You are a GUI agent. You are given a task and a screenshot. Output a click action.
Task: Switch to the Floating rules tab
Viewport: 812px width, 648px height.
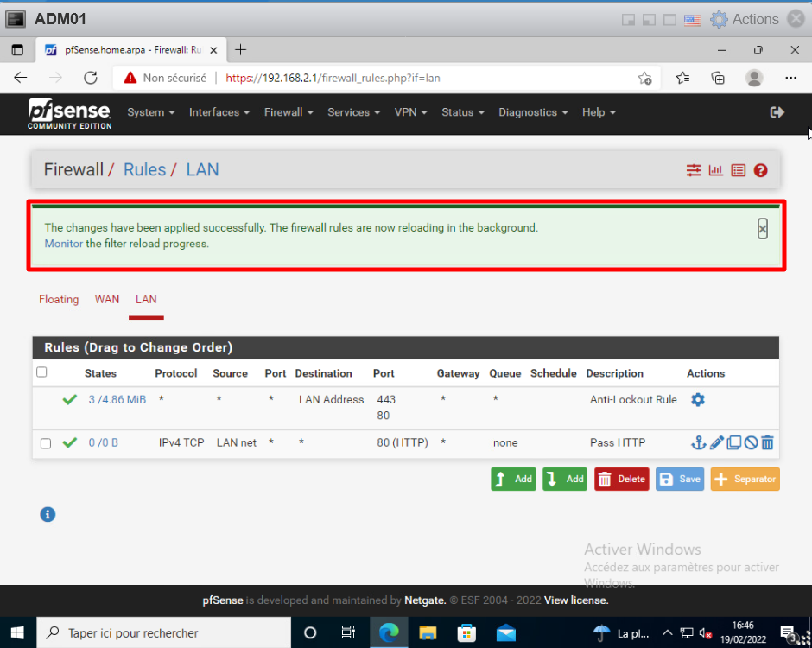click(x=59, y=299)
